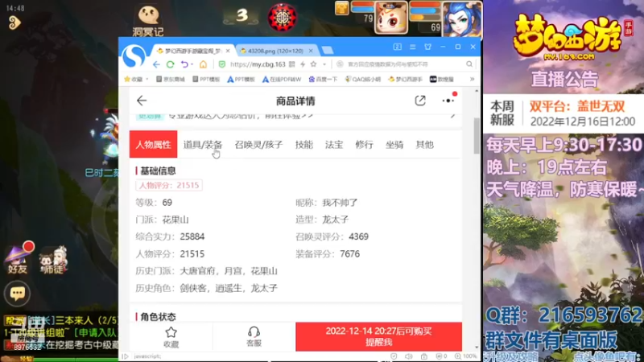Click the purple undo-close-tab arrow
The image size is (644, 362).
[184, 64]
